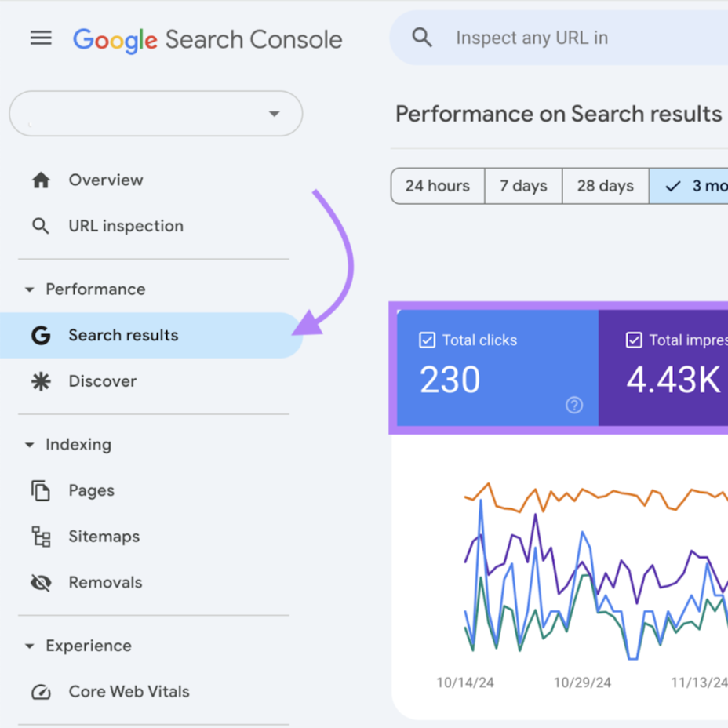Select the 24 hours date range
The height and width of the screenshot is (728, 728).
click(437, 186)
